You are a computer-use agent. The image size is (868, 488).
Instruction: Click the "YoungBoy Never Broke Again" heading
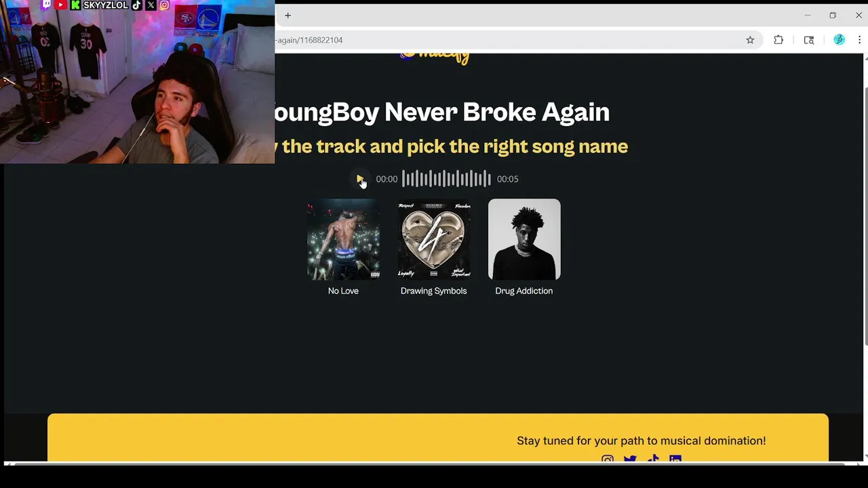tap(442, 112)
